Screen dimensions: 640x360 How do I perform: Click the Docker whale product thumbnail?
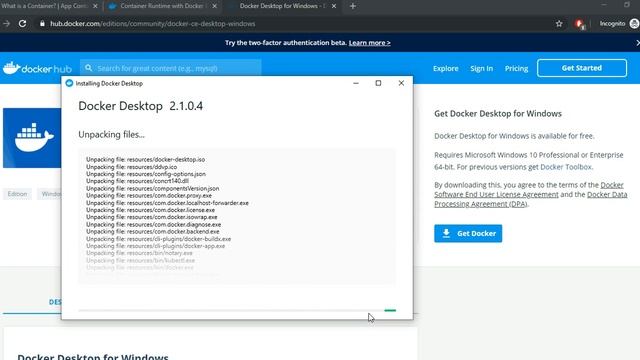(x=32, y=138)
